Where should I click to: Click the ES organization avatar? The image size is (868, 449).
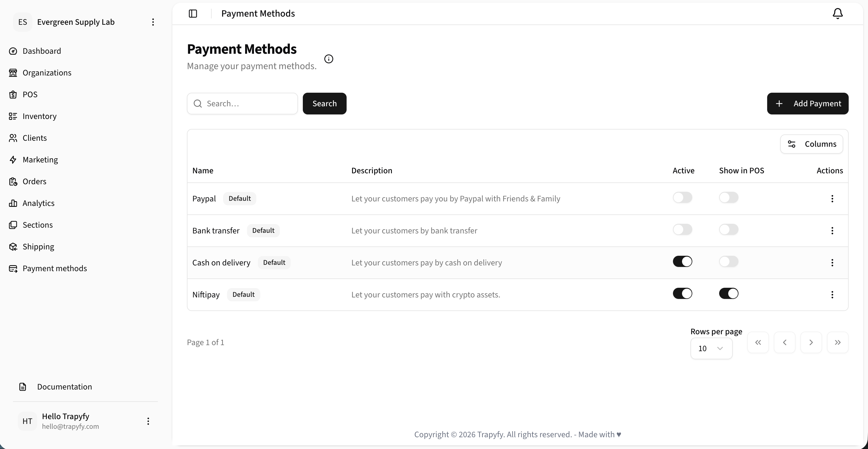coord(23,22)
